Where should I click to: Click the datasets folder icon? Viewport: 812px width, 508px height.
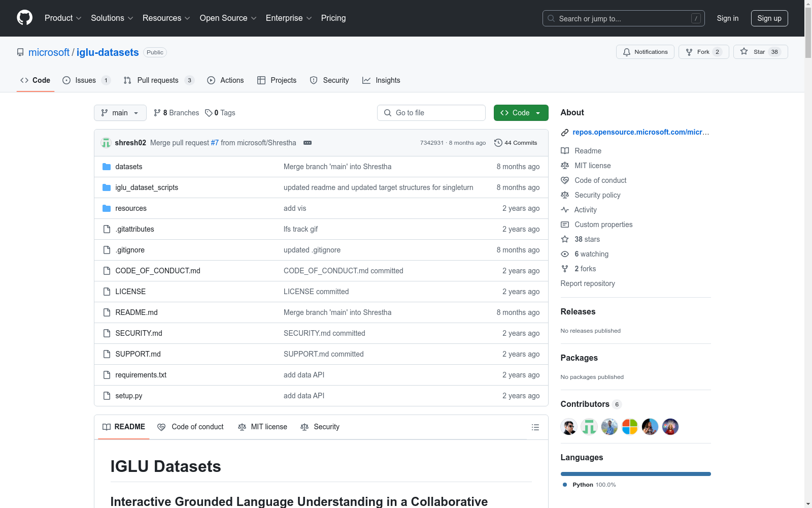(107, 167)
